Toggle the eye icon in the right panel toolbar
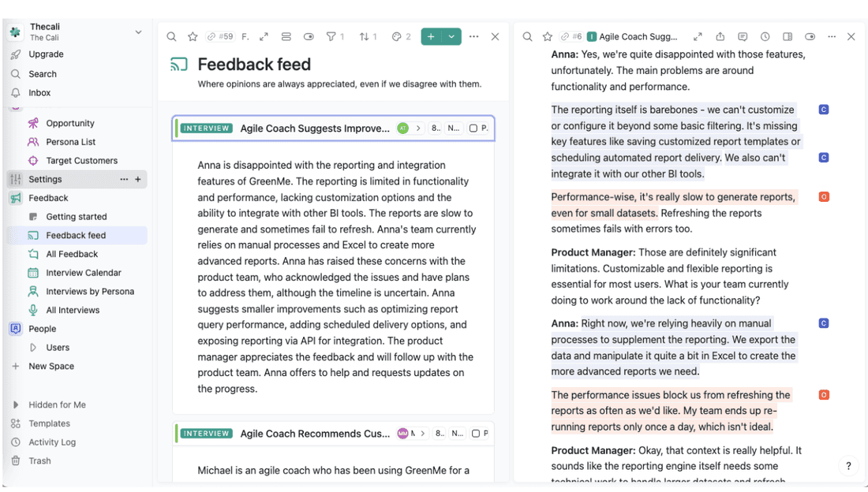 point(809,36)
